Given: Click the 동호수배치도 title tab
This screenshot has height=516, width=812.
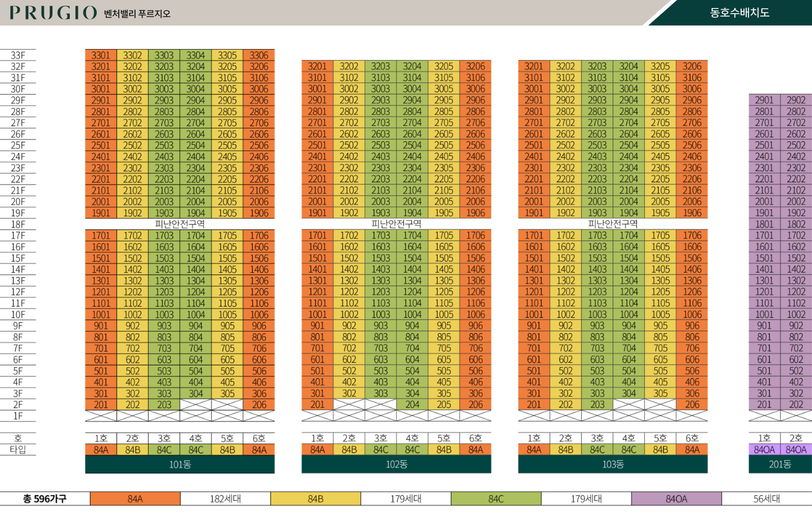Looking at the screenshot, I should [739, 13].
